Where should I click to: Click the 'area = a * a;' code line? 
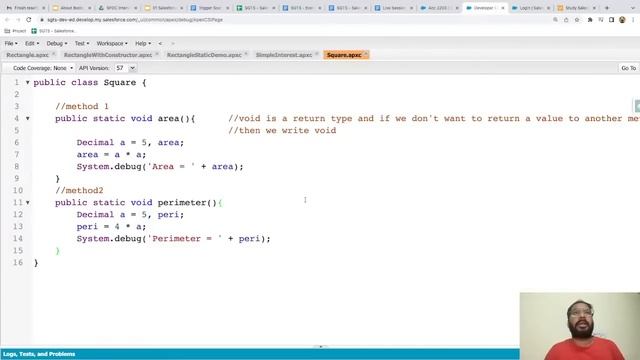111,155
